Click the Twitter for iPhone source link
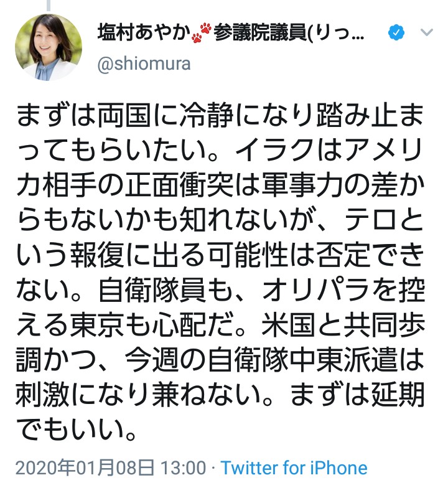This screenshot has height=493, width=448. 294,468
